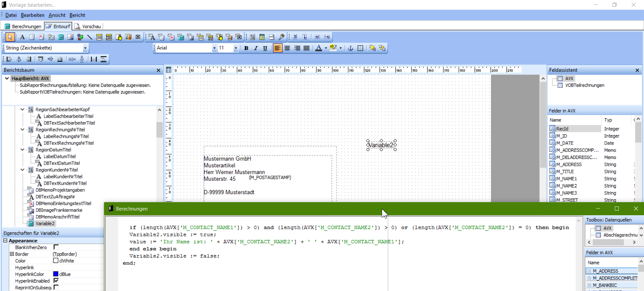Select the Image component tool
This screenshot has height=291, width=644.
[x=70, y=37]
